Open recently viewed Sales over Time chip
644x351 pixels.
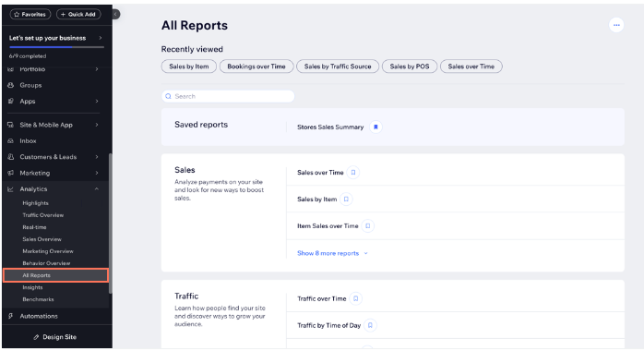pyautogui.click(x=471, y=67)
